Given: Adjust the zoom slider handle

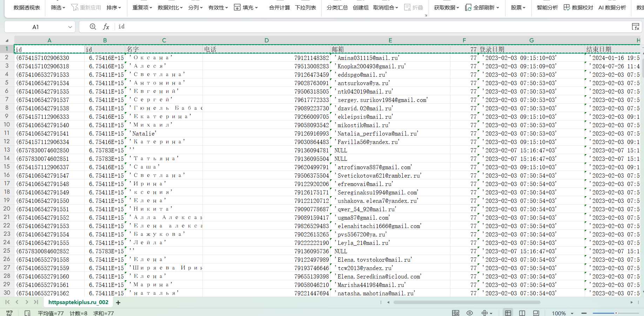Looking at the screenshot, I should [616, 313].
